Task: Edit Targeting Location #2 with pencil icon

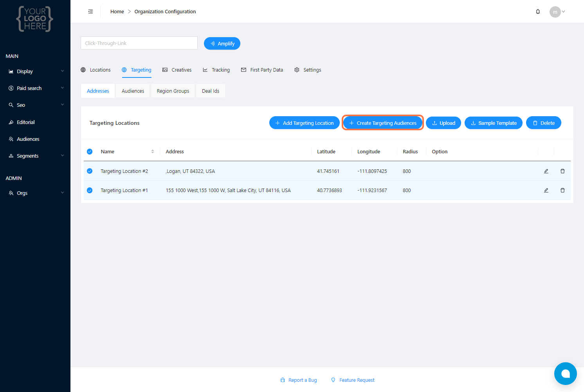Action: [546, 171]
